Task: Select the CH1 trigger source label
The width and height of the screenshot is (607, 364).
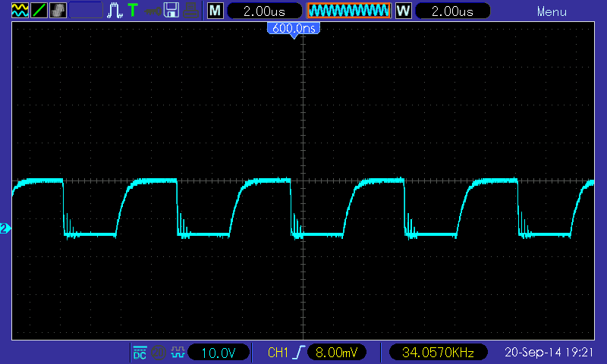Action: tap(278, 353)
